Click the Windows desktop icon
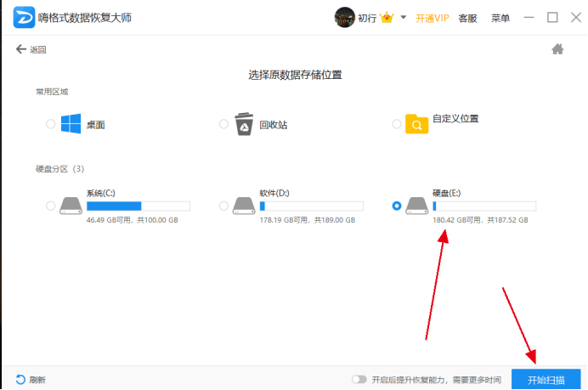 [x=71, y=124]
